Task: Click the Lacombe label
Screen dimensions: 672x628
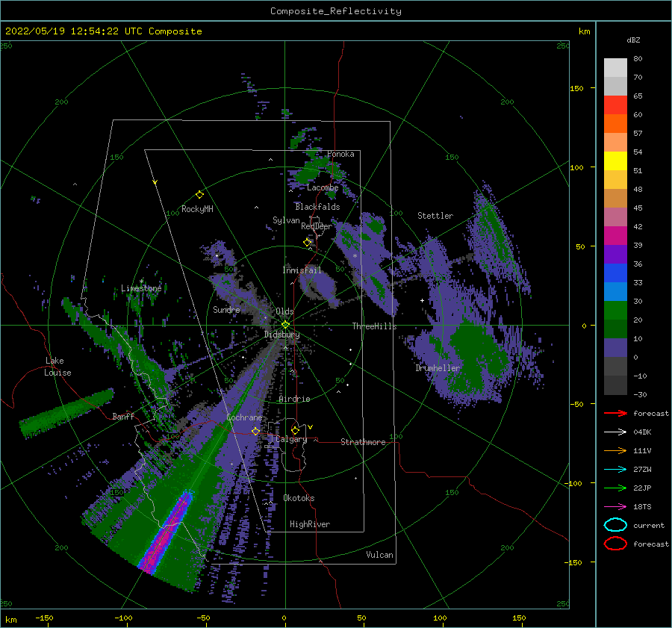Action: coord(323,187)
